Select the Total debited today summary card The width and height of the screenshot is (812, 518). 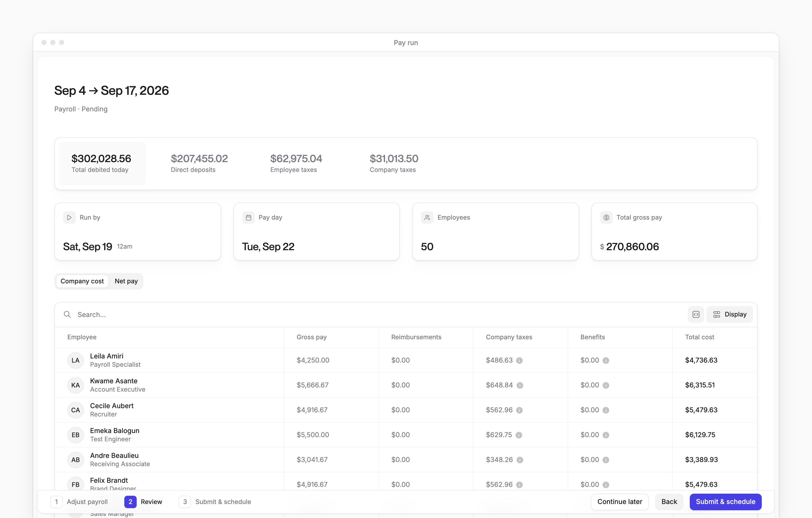pos(103,164)
